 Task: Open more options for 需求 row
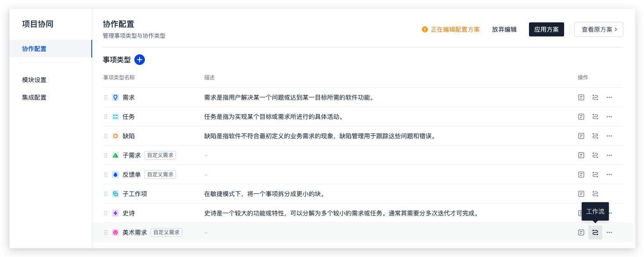[609, 97]
